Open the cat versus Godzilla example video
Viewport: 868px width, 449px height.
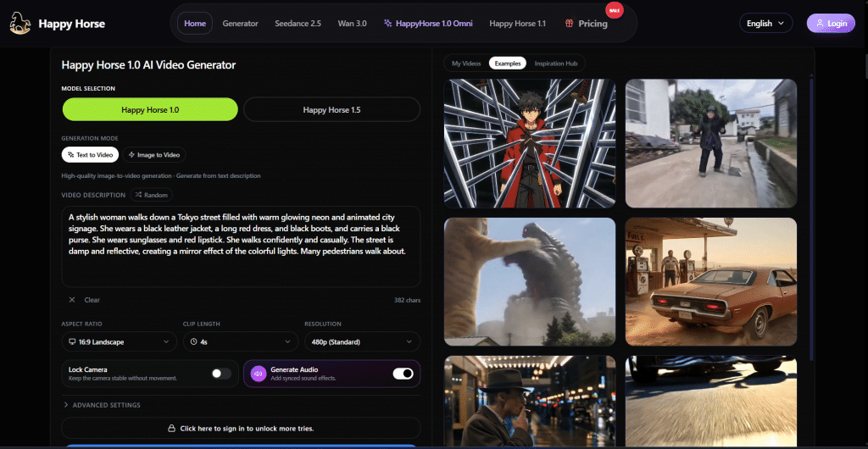point(530,281)
